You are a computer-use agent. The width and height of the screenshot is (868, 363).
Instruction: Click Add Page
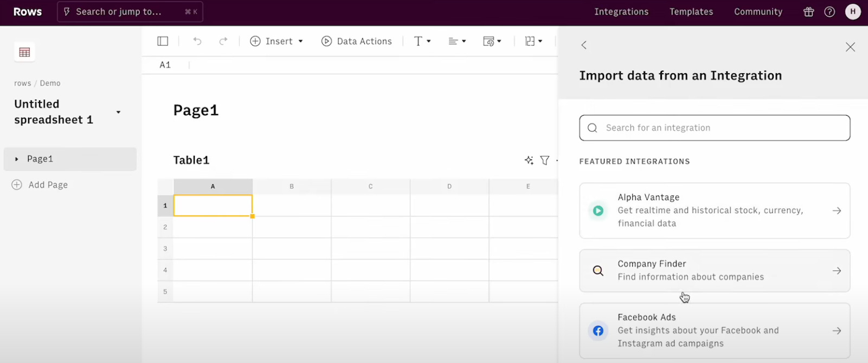click(40, 184)
